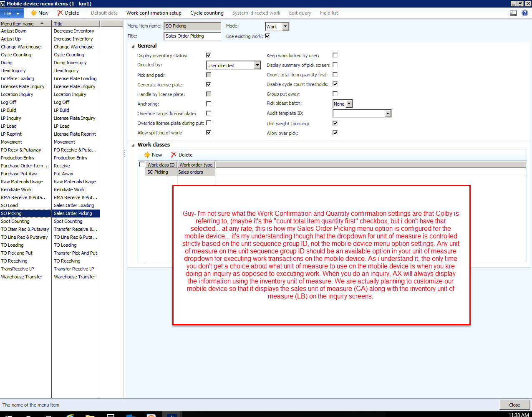Click the Title text field

pos(192,36)
